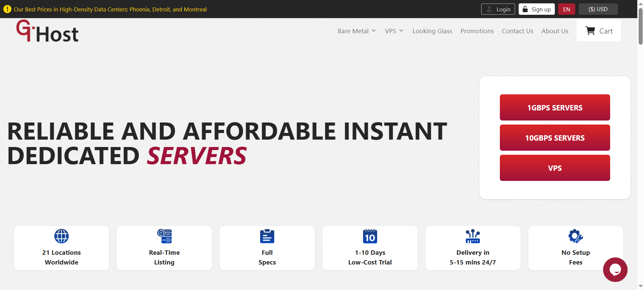Expand the VPS navigation dropdown
Viewport: 644px width, 290px height.
(x=394, y=31)
